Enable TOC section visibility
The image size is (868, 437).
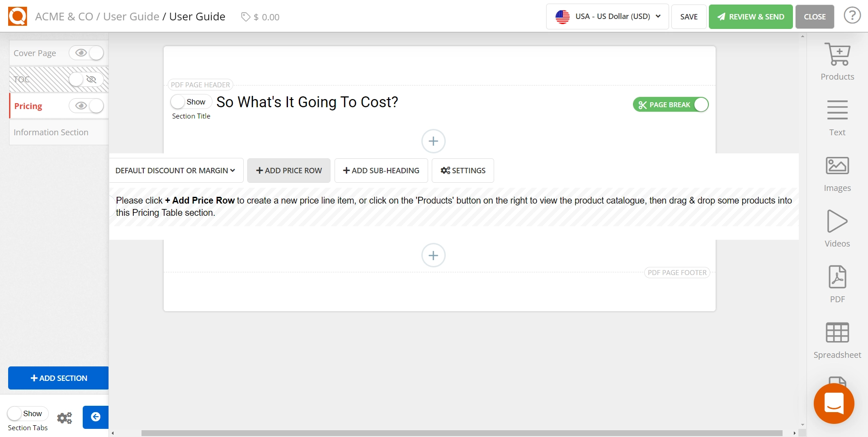86,80
